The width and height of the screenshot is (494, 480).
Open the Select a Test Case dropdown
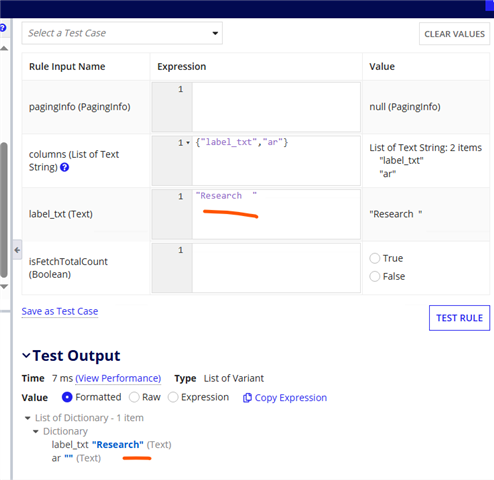[x=122, y=33]
